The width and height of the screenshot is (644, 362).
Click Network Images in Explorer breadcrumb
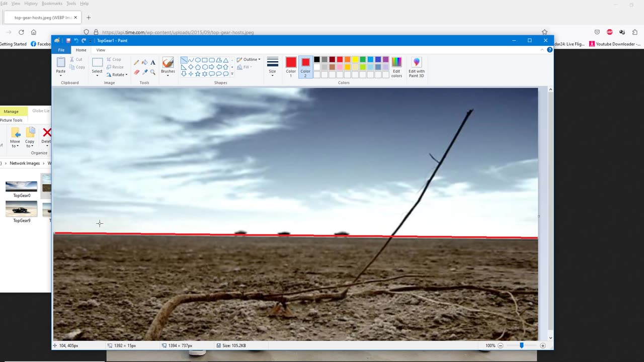(25, 163)
